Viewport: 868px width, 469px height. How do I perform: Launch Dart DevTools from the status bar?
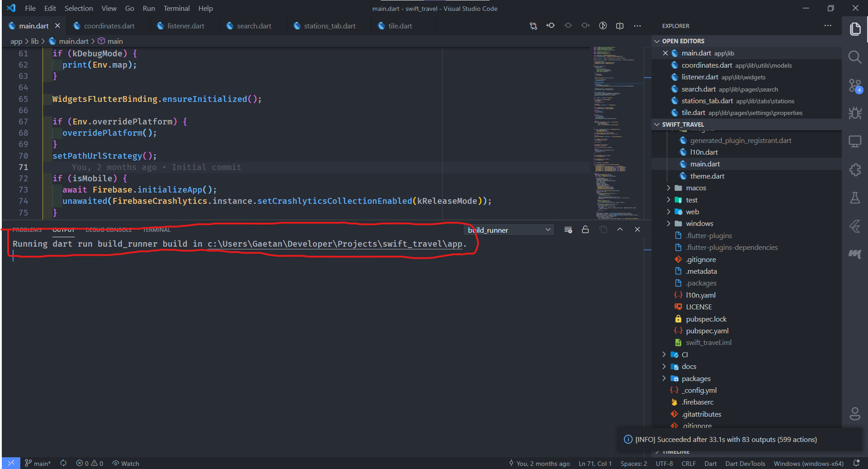(x=745, y=463)
